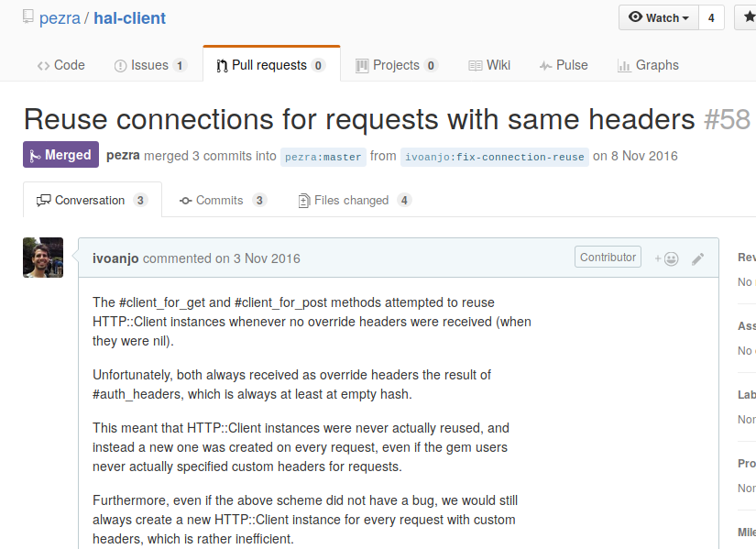Viewport: 756px width, 549px height.
Task: Open the pezra owner profile link
Action: [60, 18]
